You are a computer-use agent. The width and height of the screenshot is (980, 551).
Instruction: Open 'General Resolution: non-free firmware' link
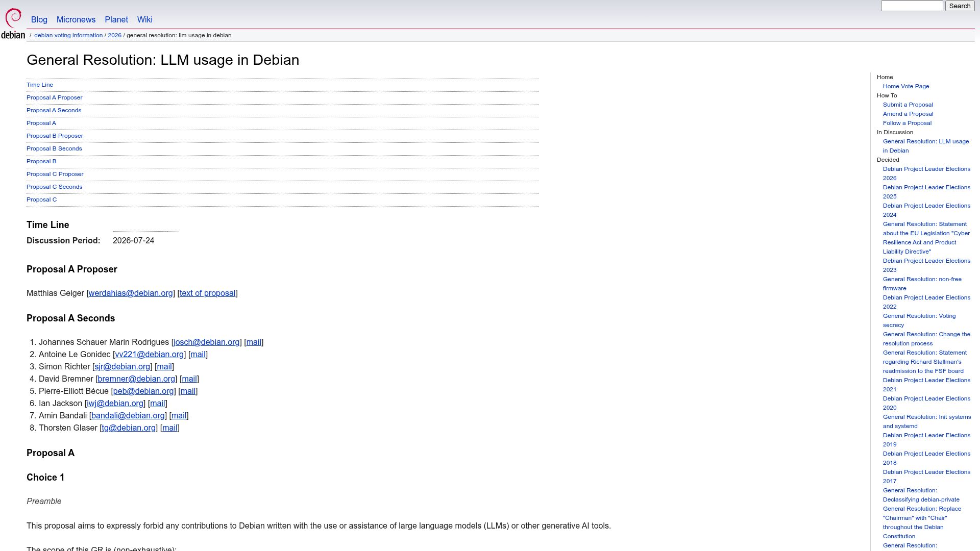pos(922,284)
